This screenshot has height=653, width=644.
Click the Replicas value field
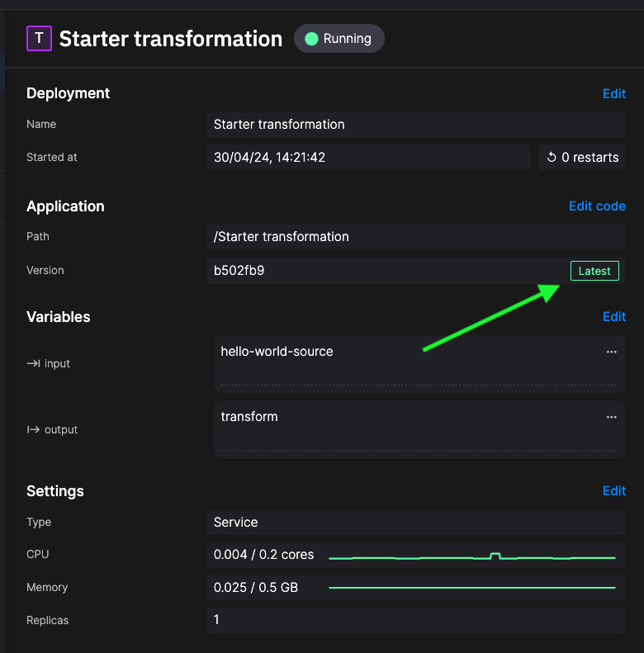click(x=415, y=619)
